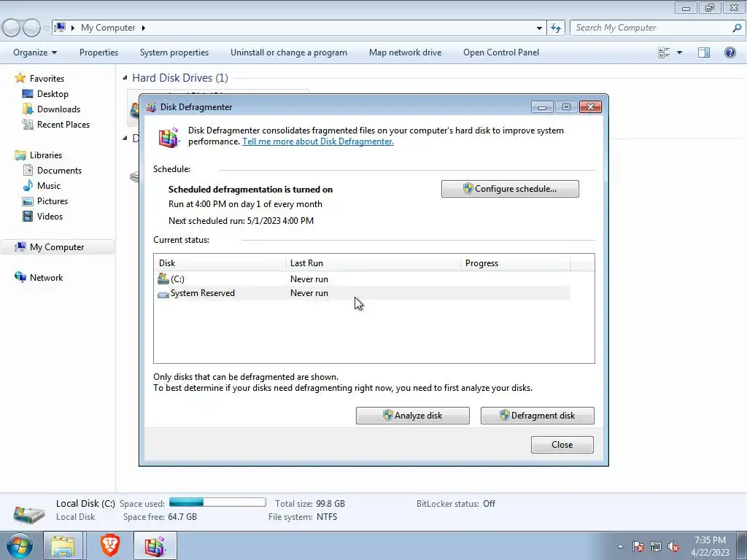Click Disk Defragmenter taskbar button
This screenshot has height=560, width=747.
pos(155,546)
